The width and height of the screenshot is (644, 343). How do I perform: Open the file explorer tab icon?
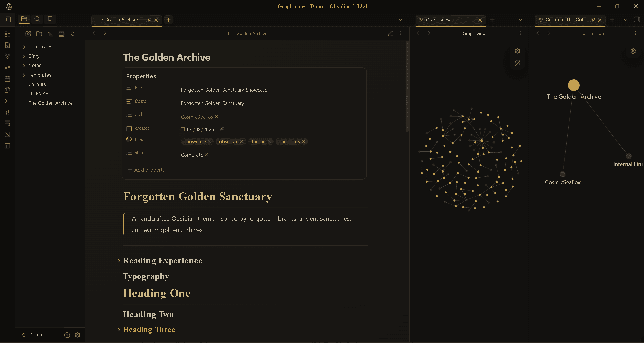(x=24, y=19)
